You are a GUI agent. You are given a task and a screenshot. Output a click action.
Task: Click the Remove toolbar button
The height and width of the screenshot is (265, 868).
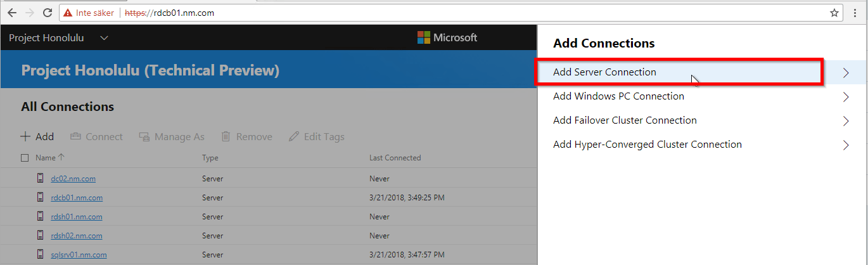[246, 137]
